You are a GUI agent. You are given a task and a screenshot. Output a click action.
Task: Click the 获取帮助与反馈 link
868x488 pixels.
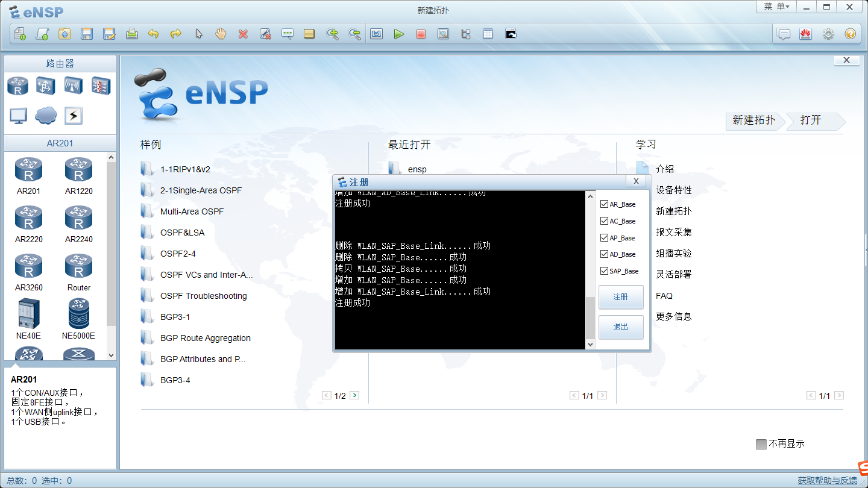[827, 480]
